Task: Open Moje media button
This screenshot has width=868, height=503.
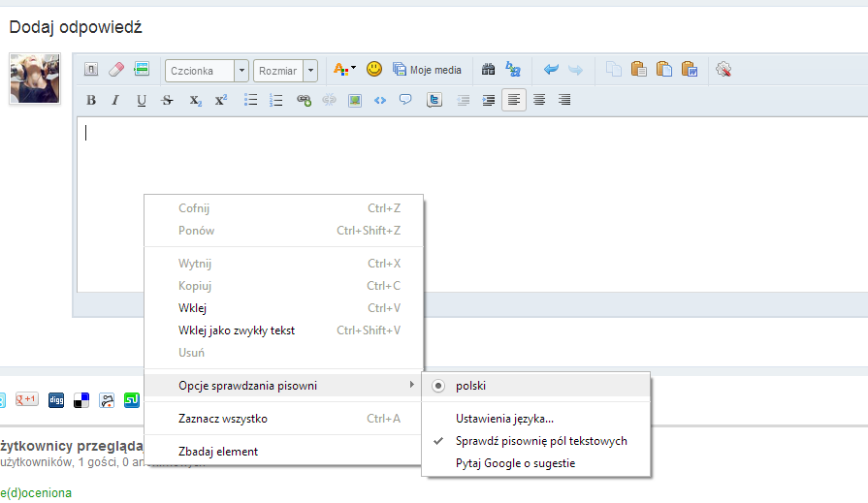Action: pos(427,70)
